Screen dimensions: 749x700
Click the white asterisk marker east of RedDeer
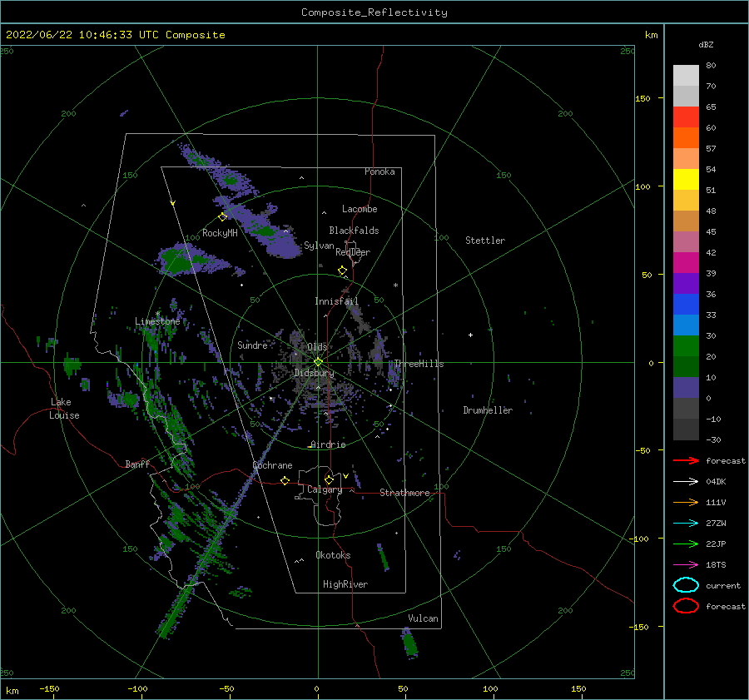click(395, 285)
